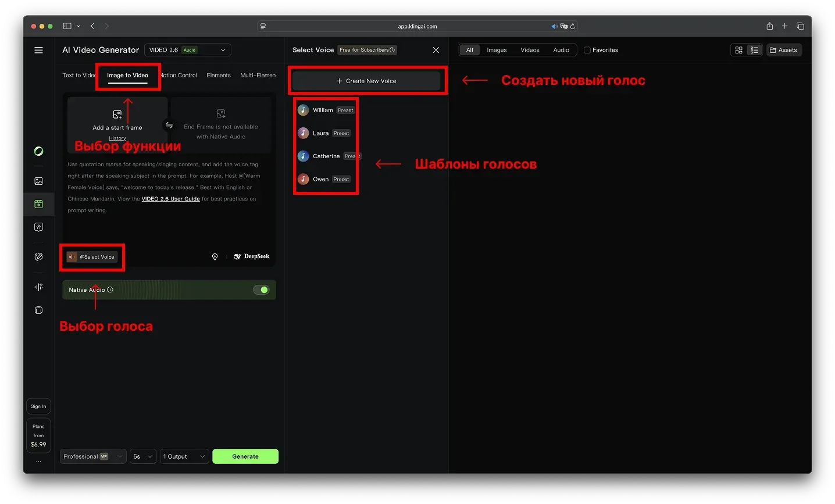Screen dimensions: 835x504
Task: Select the Videos filter tab
Action: (530, 50)
